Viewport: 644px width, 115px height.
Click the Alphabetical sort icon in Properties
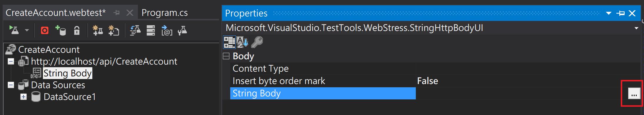(243, 42)
